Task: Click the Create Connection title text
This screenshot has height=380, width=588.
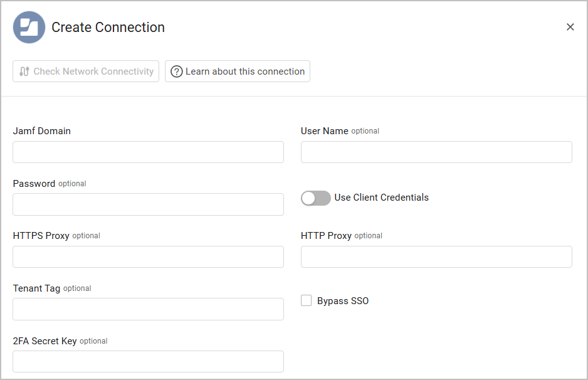Action: [x=108, y=28]
